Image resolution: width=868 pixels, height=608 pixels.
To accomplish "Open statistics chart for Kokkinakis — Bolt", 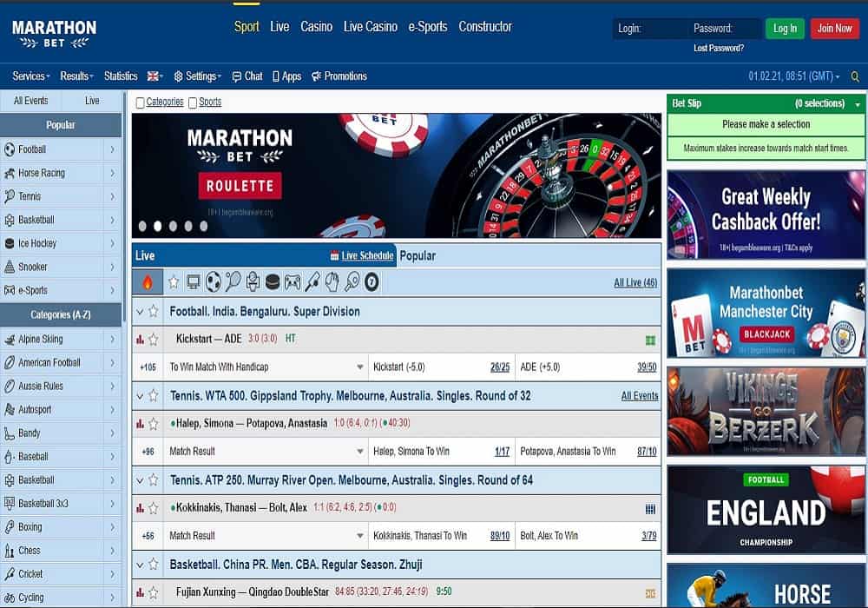I will point(140,508).
